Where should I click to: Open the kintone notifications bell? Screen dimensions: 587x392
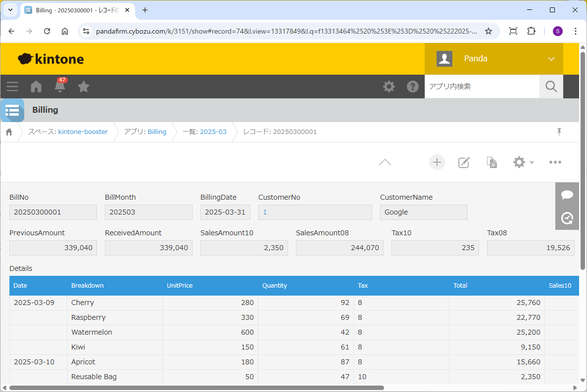[60, 87]
